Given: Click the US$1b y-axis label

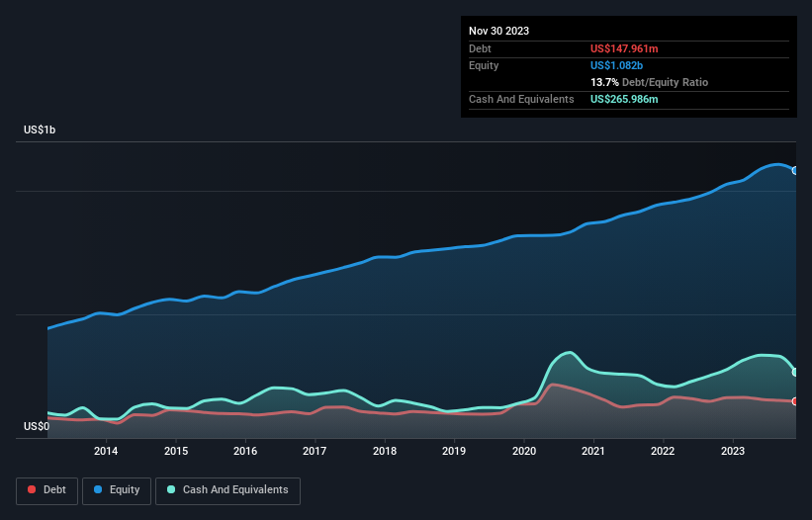Looking at the screenshot, I should click(40, 130).
